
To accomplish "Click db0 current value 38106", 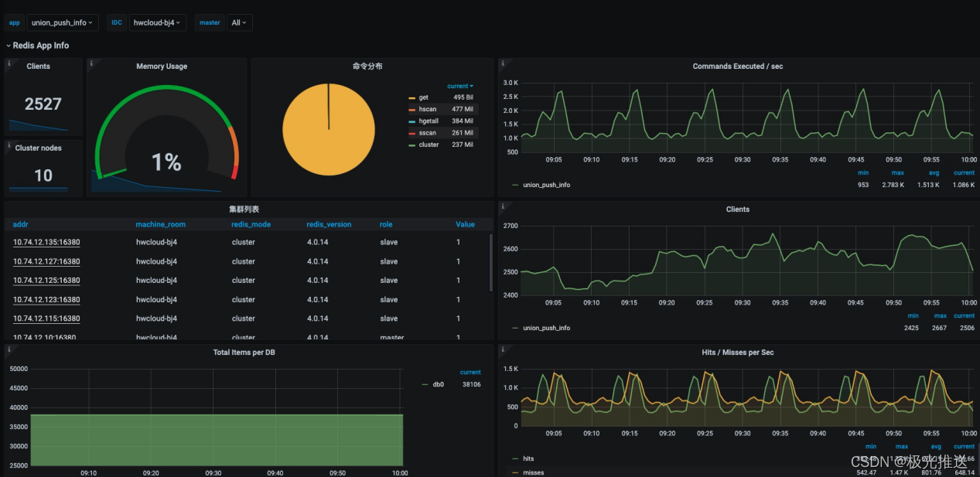I will click(x=471, y=383).
